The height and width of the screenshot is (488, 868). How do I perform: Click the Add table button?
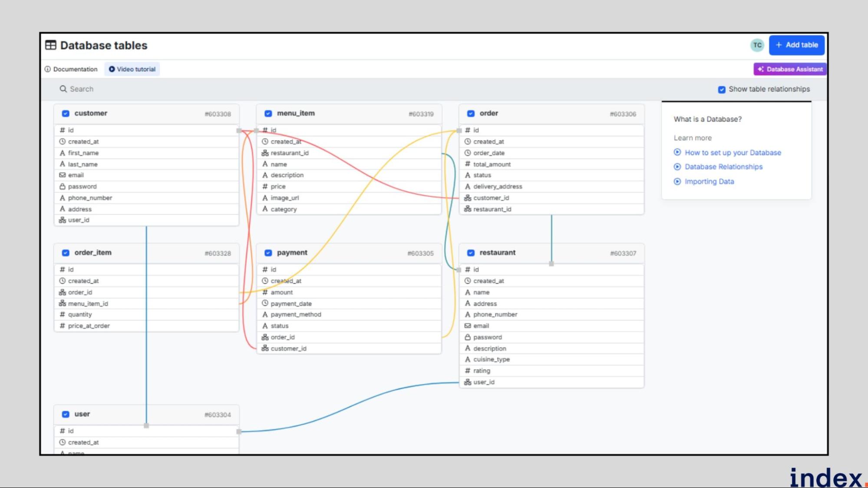[796, 45]
